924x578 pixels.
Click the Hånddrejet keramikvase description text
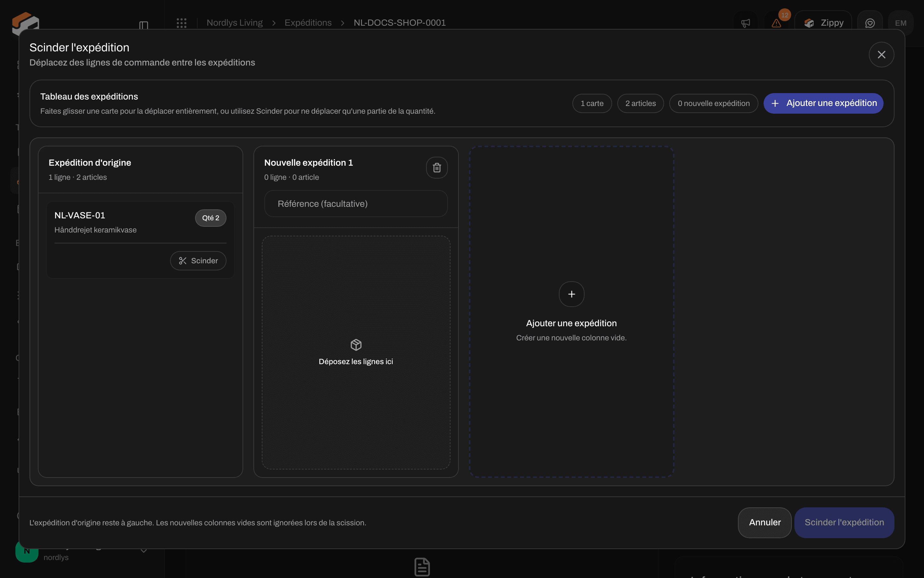(96, 230)
